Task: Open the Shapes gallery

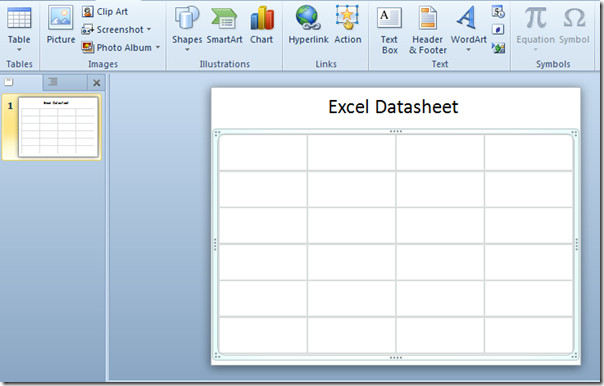Action: coord(187,29)
